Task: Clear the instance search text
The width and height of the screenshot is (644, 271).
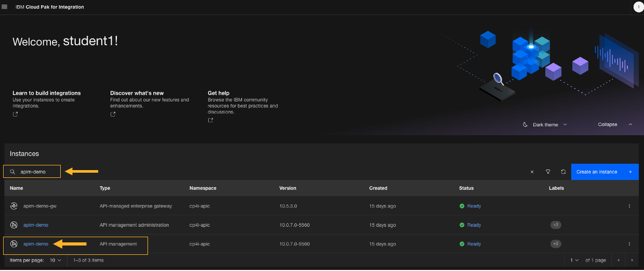Action: tap(532, 172)
